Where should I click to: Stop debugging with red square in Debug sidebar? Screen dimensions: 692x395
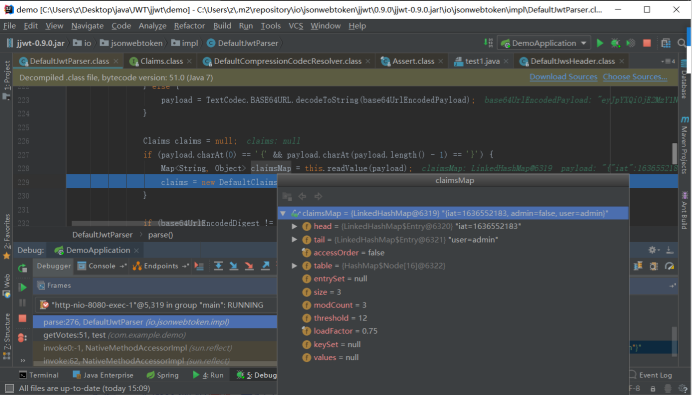click(22, 318)
